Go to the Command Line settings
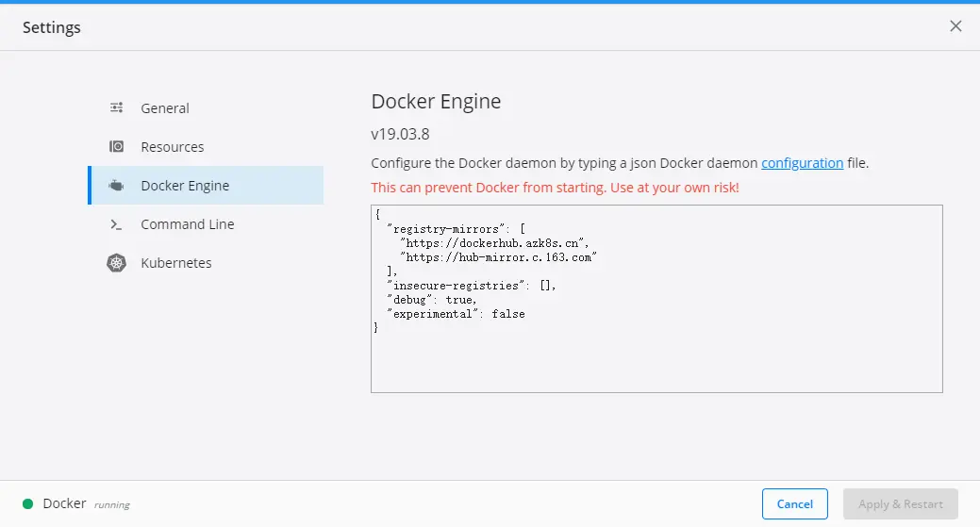This screenshot has width=980, height=527. tap(188, 224)
